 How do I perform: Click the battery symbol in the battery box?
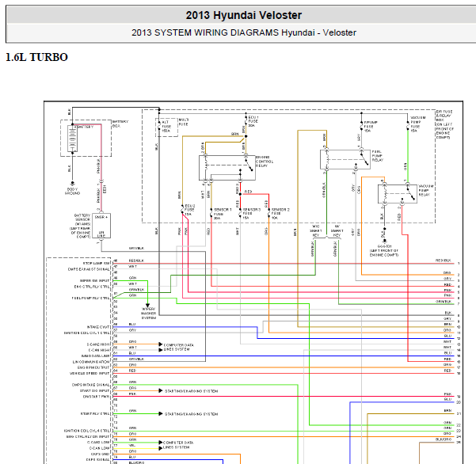click(x=72, y=139)
